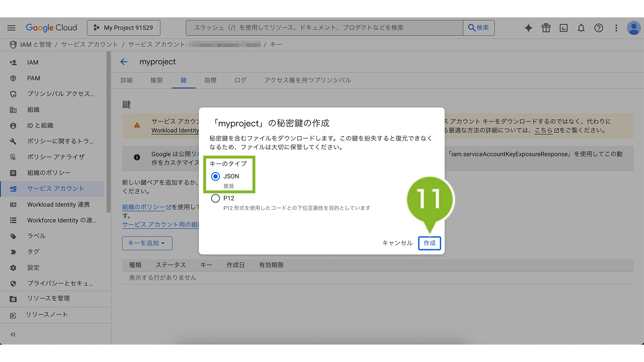The image size is (644, 362).
Task: Open the help question mark icon
Action: click(599, 28)
